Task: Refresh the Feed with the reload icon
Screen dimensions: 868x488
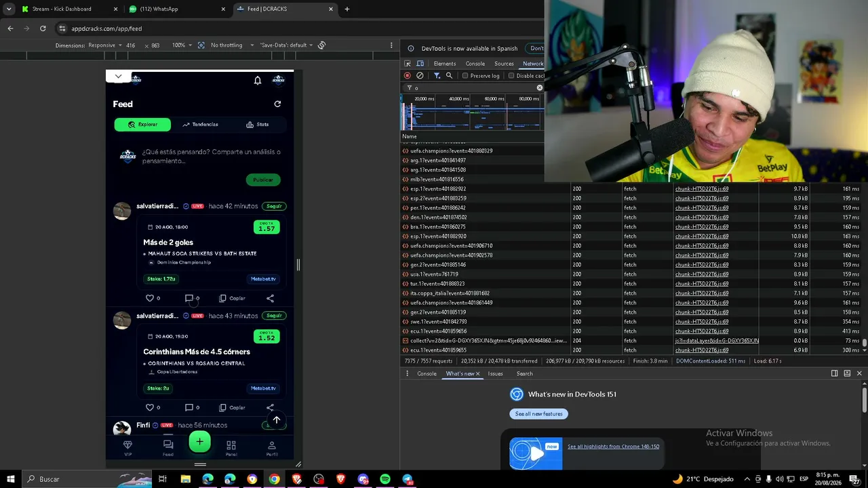Action: 277,104
